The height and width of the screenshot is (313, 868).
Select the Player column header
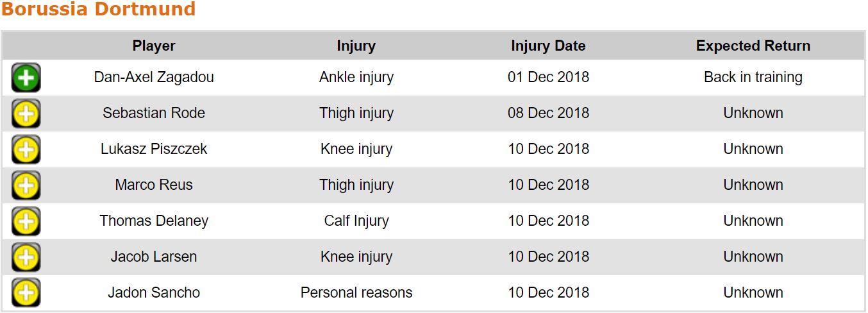154,46
